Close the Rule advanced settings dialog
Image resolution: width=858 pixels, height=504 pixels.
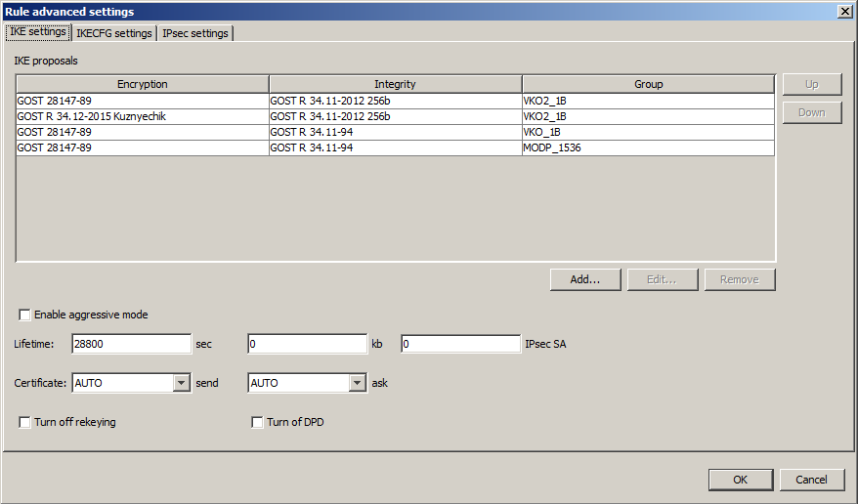pos(845,12)
